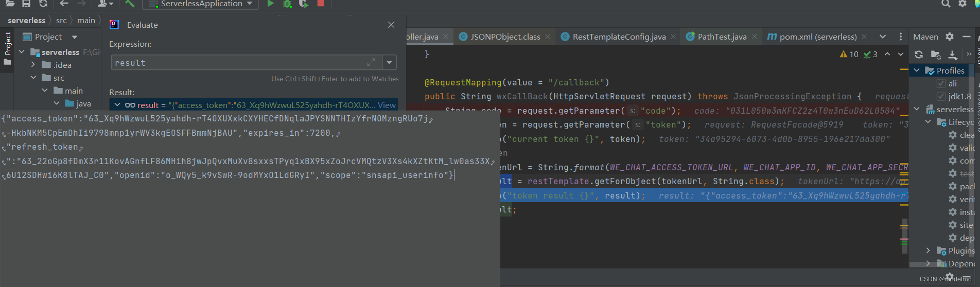Click serverless in the breadcrumb path
Screen dimensions: 980x287
tap(27, 20)
